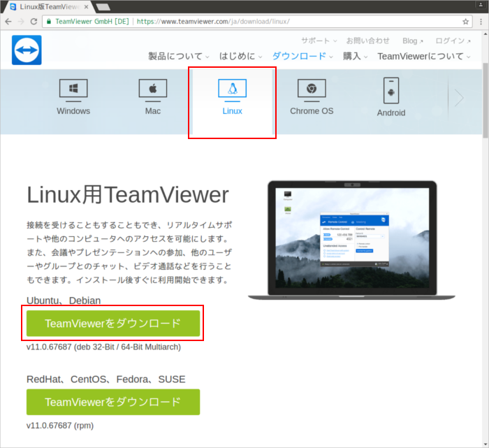Click the TeamViewer logo icon

pyautogui.click(x=27, y=50)
